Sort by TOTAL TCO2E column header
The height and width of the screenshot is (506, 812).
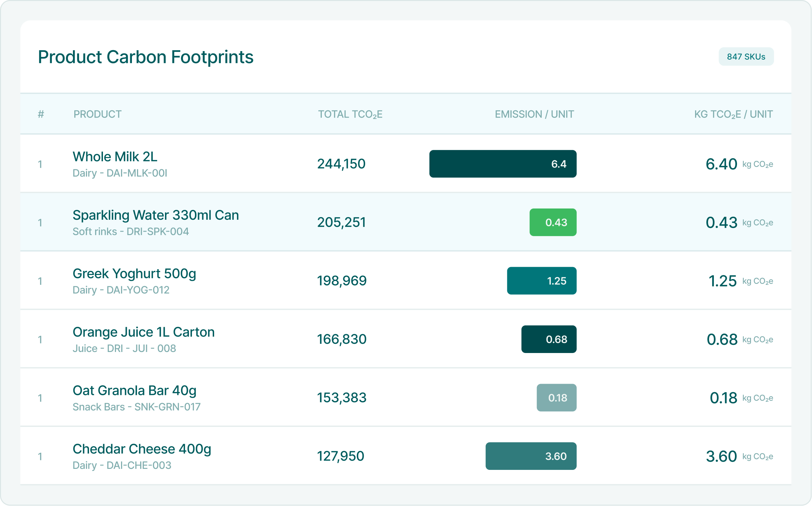pos(350,114)
